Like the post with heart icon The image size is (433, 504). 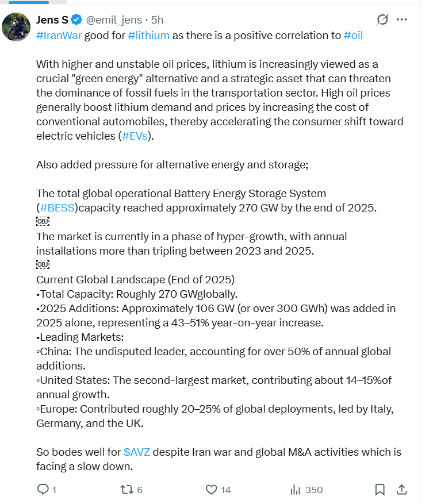pos(211,490)
